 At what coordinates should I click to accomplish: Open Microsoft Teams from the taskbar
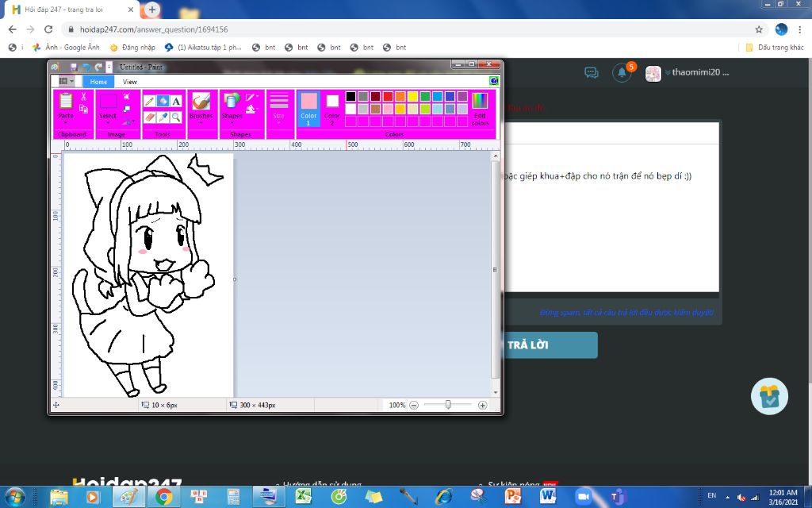pos(617,497)
